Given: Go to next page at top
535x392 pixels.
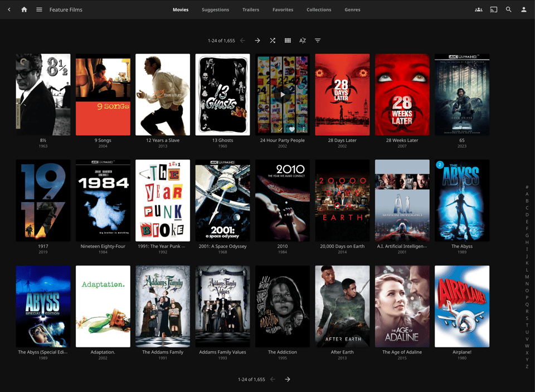Looking at the screenshot, I should coord(257,41).
